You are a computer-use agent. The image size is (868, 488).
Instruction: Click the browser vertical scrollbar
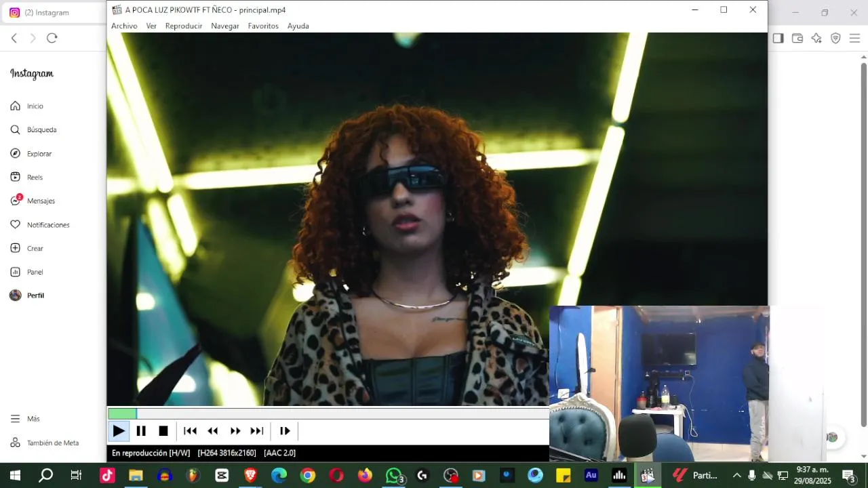(863, 244)
